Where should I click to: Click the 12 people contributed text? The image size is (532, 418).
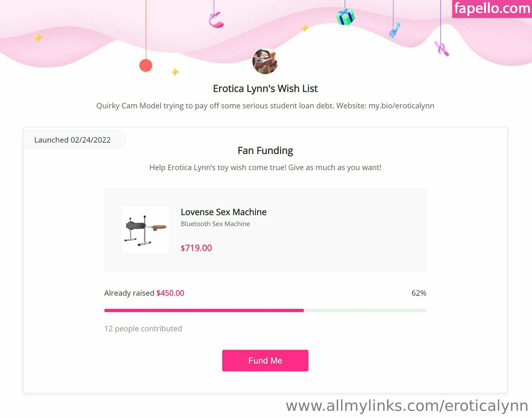point(143,328)
